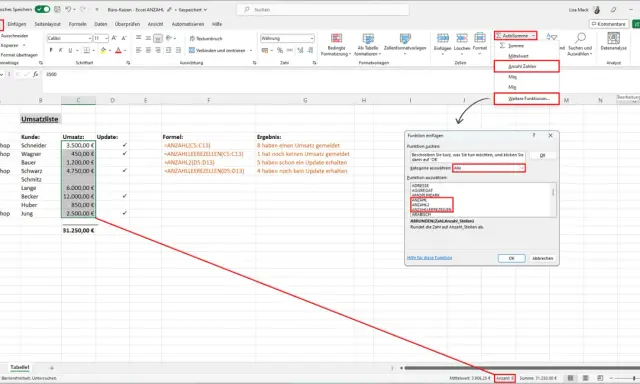Open the Einfügen ribbon tab
This screenshot has height=384, width=640.
[x=17, y=24]
